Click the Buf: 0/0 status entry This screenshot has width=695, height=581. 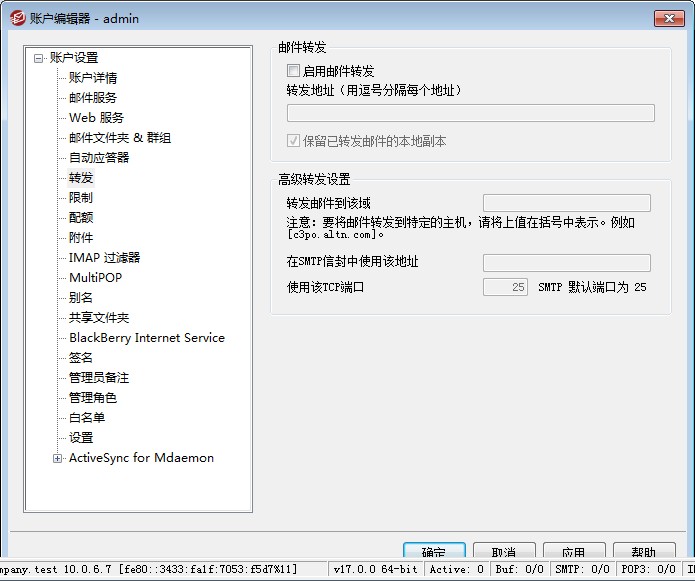(x=519, y=569)
